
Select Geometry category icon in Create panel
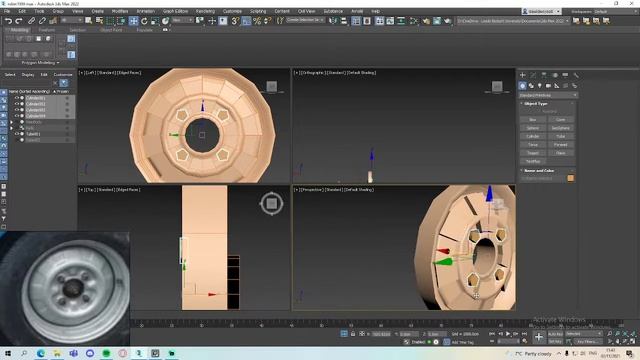pos(522,86)
